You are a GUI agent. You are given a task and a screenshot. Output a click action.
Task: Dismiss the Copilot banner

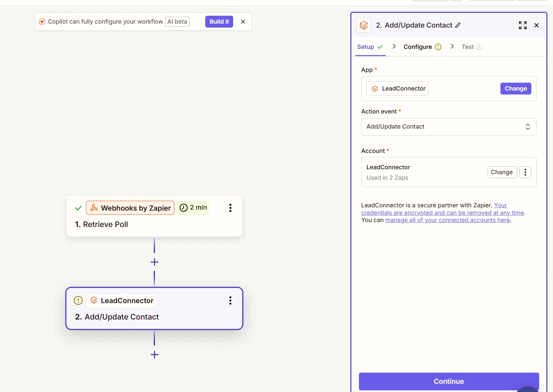[243, 22]
